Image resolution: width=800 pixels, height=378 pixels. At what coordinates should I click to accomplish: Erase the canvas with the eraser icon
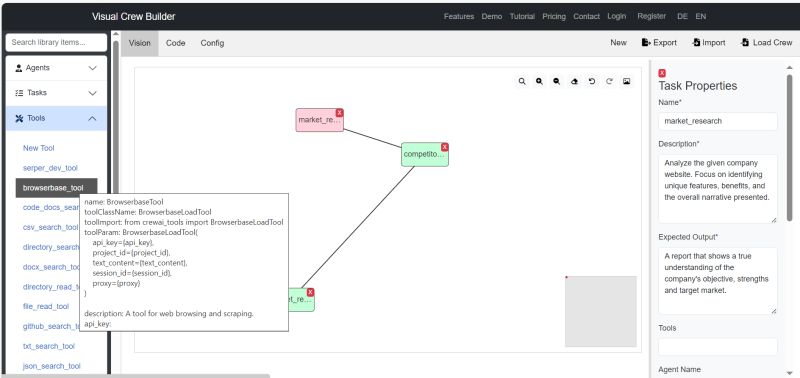click(x=574, y=81)
